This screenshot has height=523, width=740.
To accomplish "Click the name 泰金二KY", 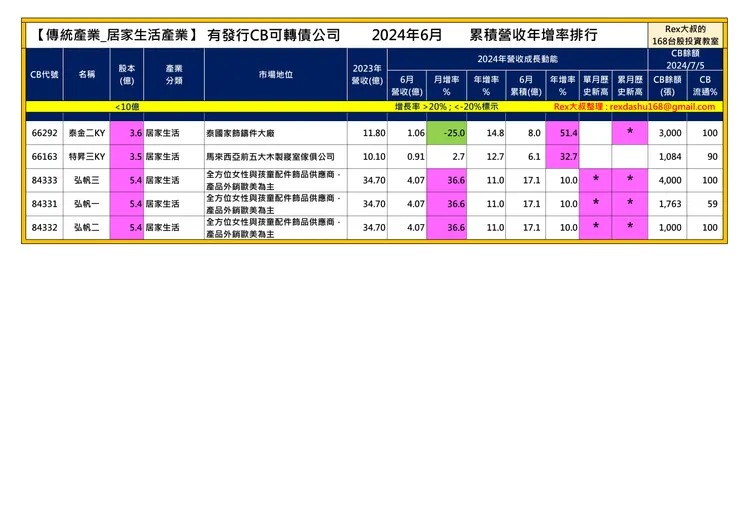I will (x=87, y=133).
